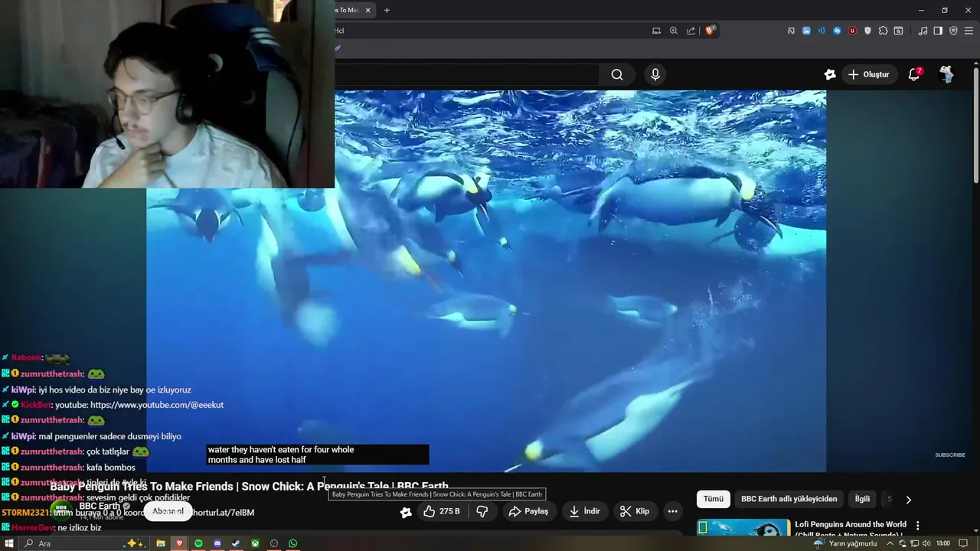Open the Yarın yağmurlu weather widget
The image size is (980, 551).
846,543
